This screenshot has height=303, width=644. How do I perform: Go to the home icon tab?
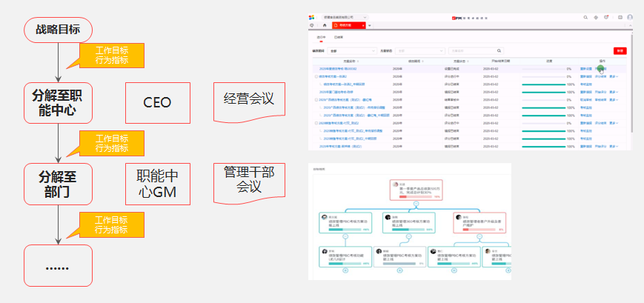325,25
